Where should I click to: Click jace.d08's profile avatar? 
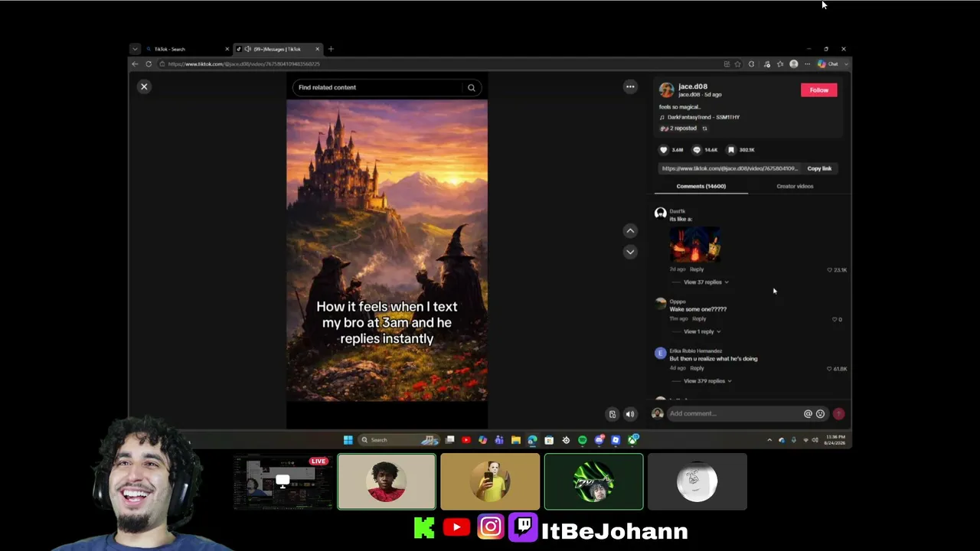pyautogui.click(x=667, y=90)
